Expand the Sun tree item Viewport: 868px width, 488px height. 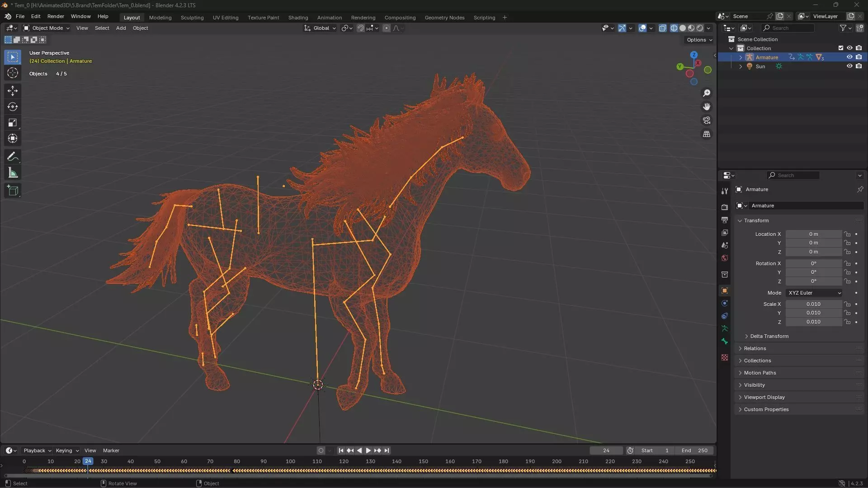coord(741,66)
